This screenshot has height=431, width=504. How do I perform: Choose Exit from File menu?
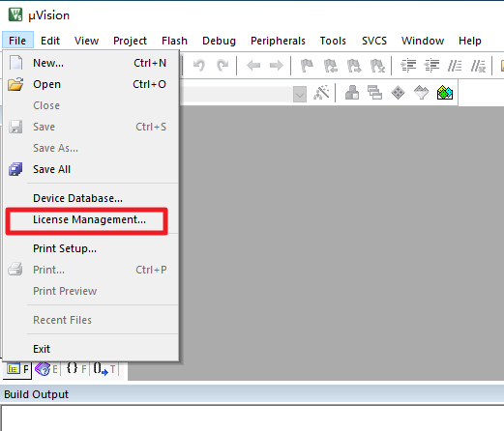click(91, 349)
